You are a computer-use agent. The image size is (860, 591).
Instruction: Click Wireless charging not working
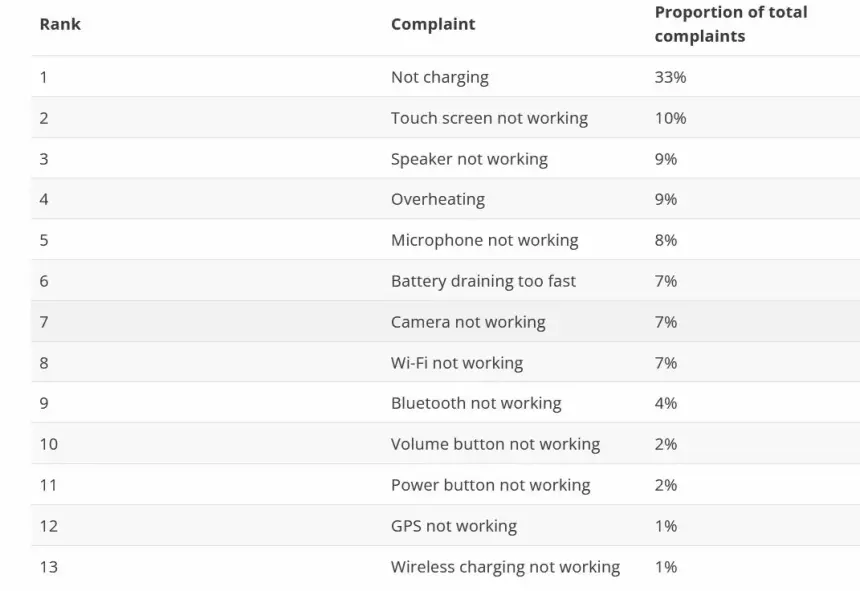pyautogui.click(x=505, y=567)
